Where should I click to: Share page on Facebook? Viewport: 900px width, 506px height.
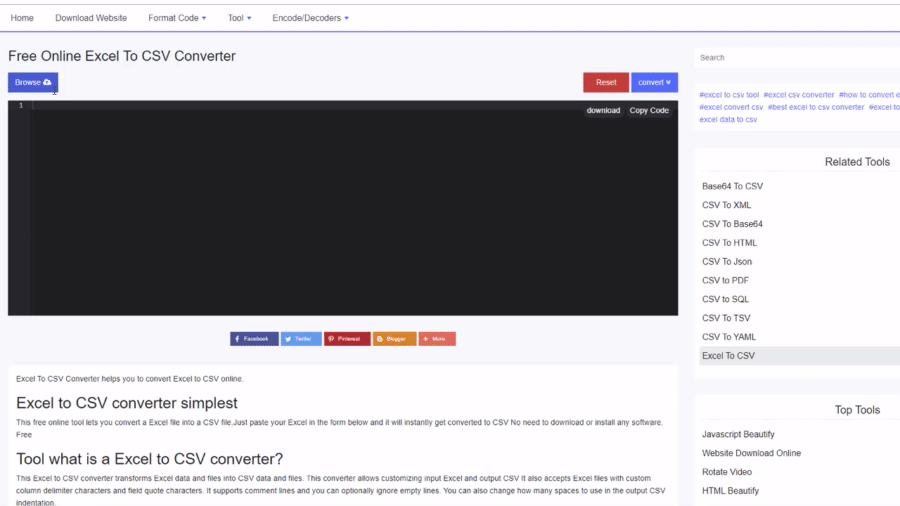(x=254, y=339)
